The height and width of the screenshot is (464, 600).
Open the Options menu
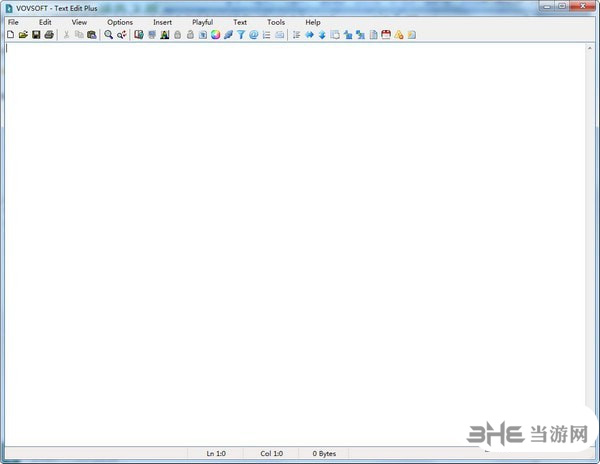click(x=120, y=22)
